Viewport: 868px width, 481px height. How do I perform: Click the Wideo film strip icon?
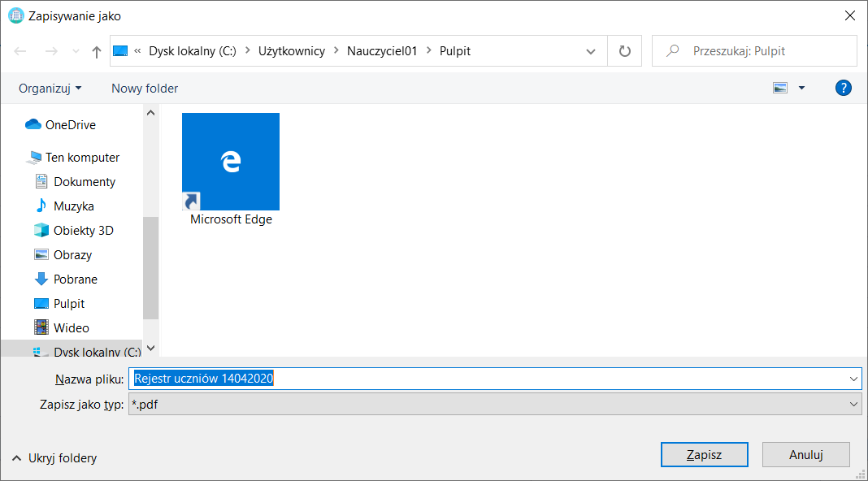click(x=41, y=327)
